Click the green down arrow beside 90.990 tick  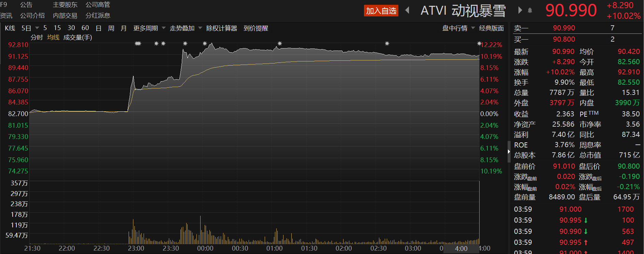pos(586,231)
